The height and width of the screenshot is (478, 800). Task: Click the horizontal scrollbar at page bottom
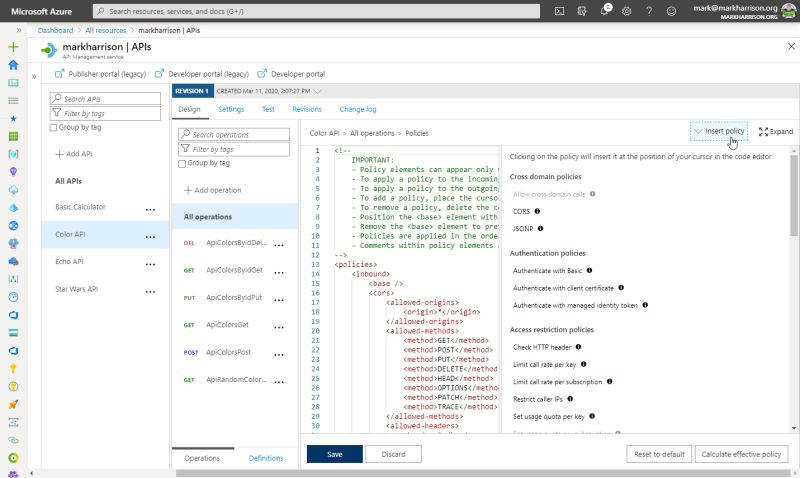(482, 473)
